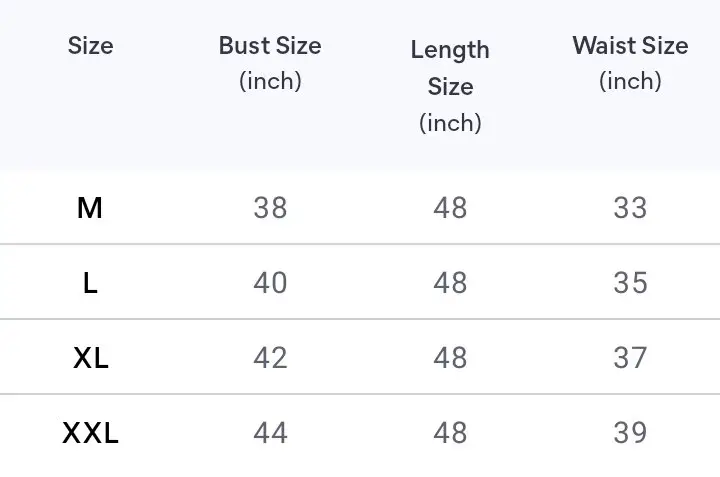The height and width of the screenshot is (477, 720).
Task: Click the Waist Size (inch) header
Action: (x=630, y=63)
